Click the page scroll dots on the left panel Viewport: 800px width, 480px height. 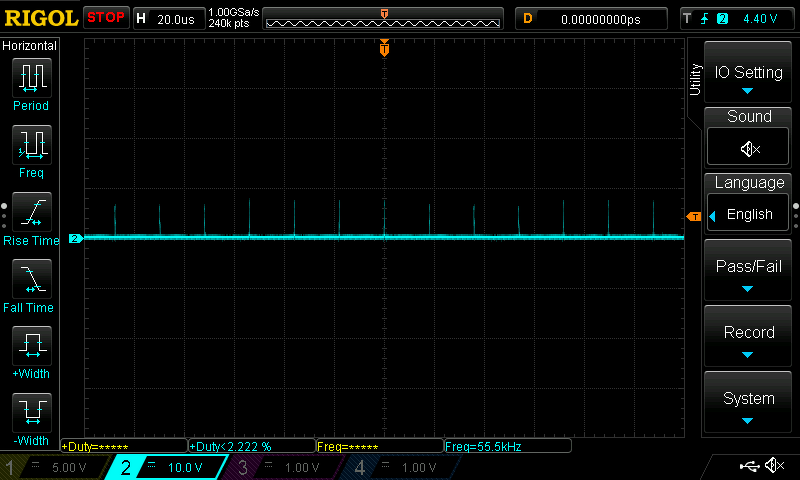[x=4, y=216]
